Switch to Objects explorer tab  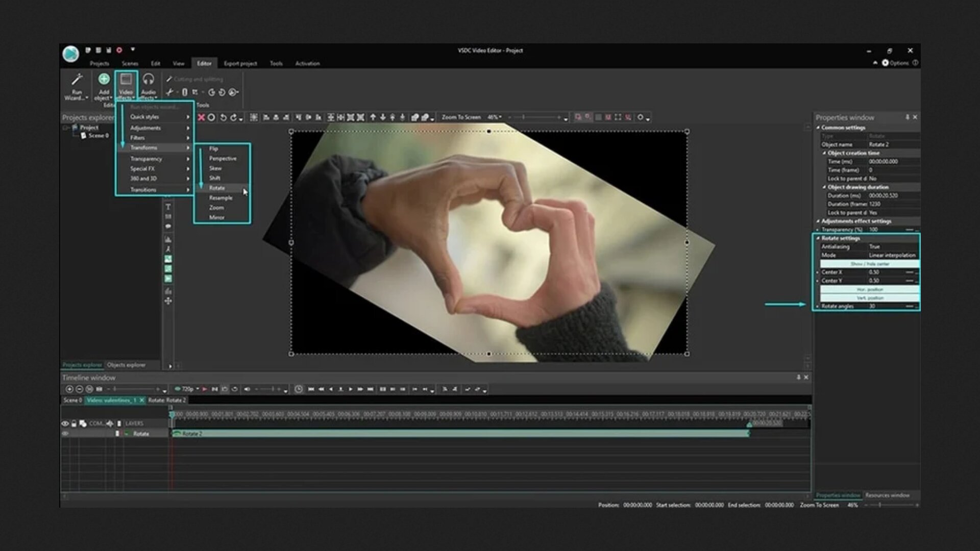126,365
